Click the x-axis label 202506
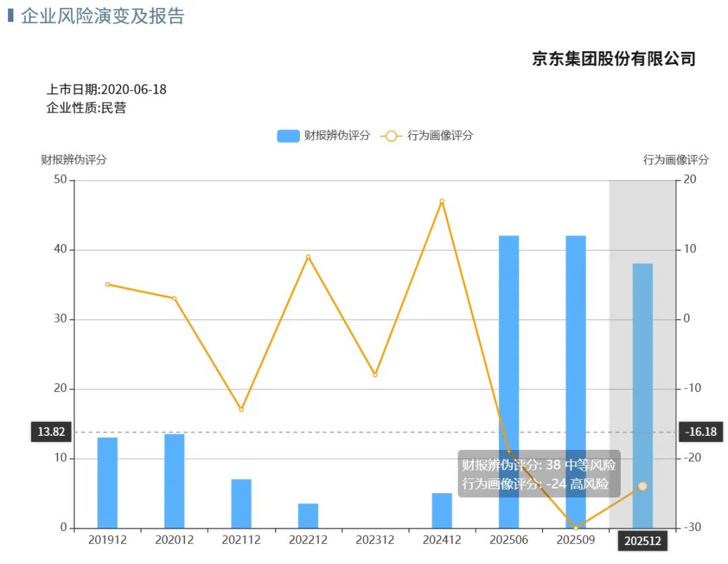The image size is (728, 564). tap(508, 540)
